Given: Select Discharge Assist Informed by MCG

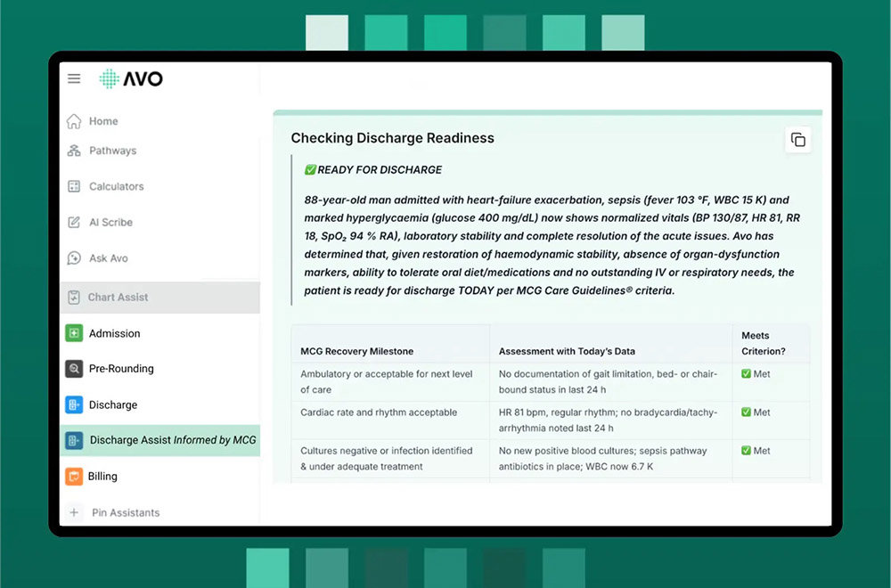Looking at the screenshot, I should tap(160, 440).
